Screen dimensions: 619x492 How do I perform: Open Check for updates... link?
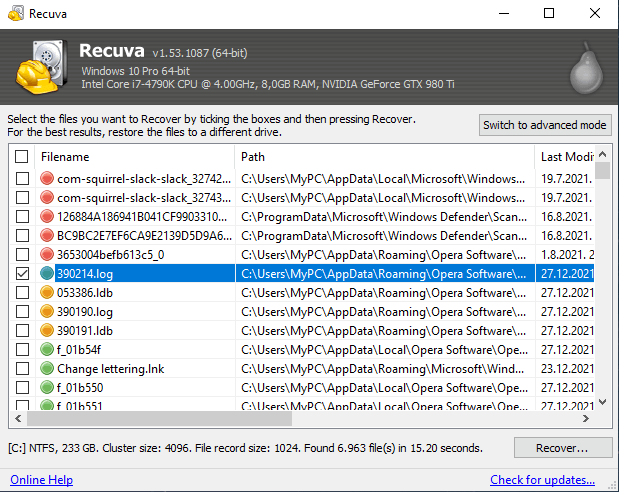click(x=542, y=480)
